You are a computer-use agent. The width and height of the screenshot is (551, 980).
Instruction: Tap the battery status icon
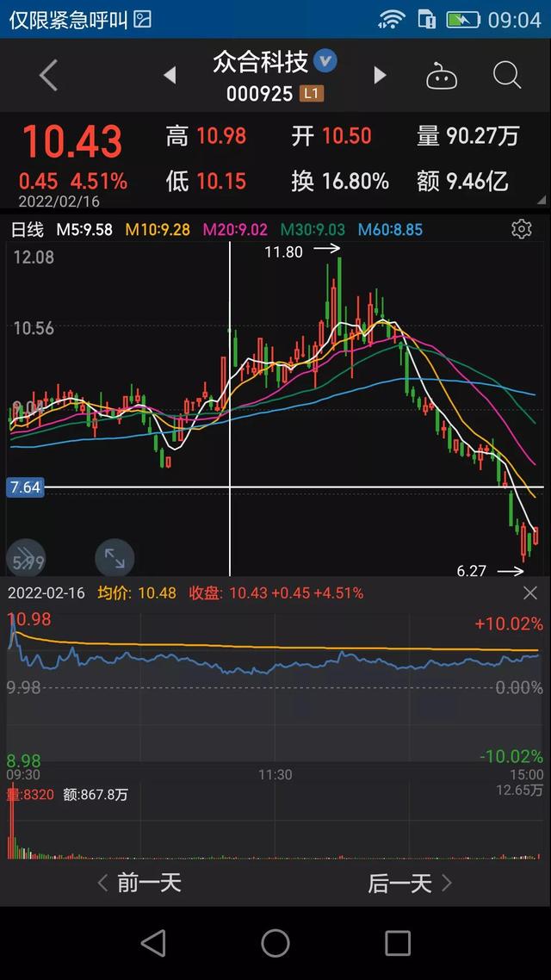(463, 19)
